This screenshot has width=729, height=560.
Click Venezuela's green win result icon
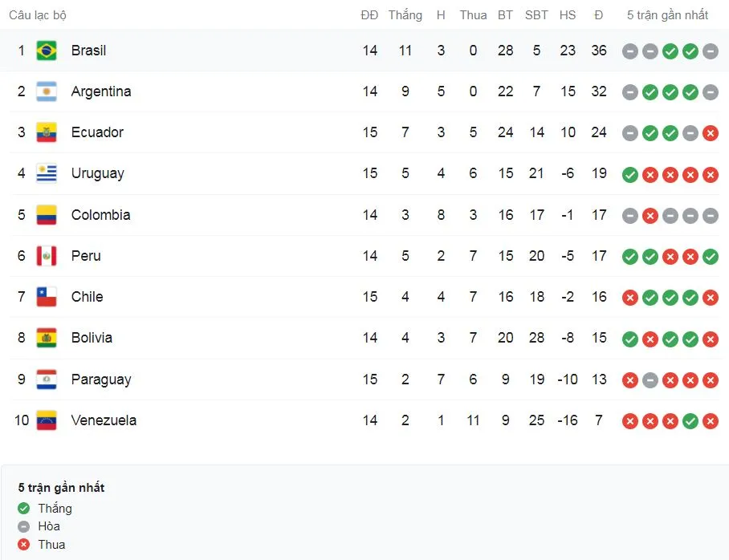(690, 420)
